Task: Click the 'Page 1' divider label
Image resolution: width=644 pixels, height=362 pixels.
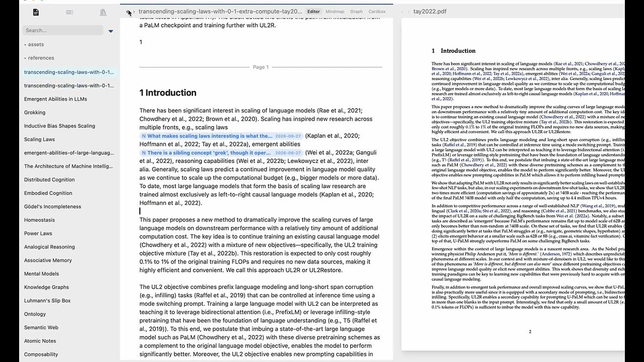Action: [261, 67]
